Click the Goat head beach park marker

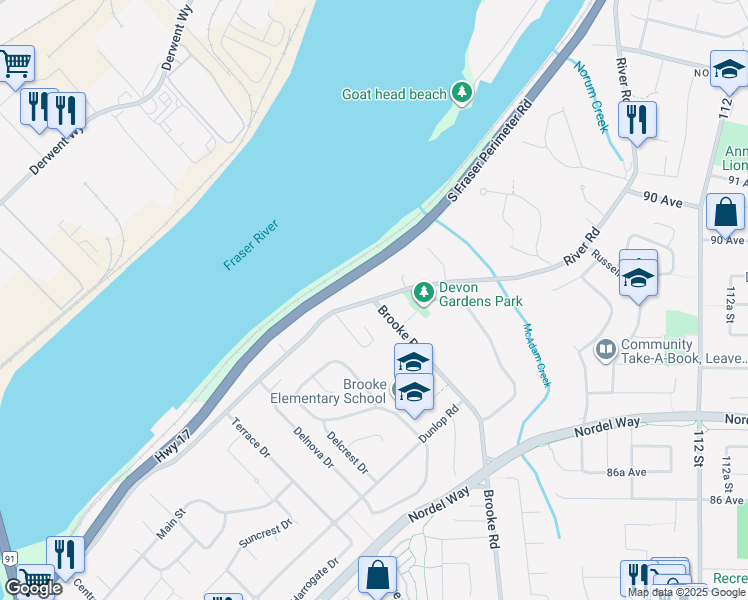[x=461, y=93]
